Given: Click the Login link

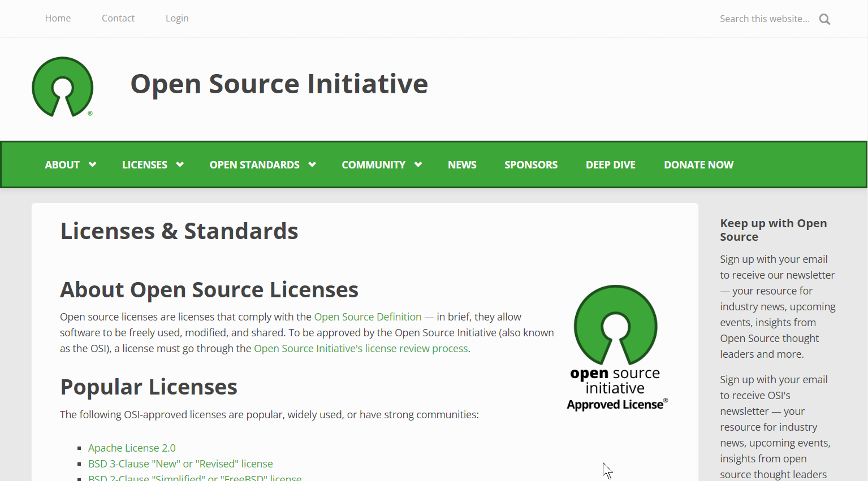Looking at the screenshot, I should 177,18.
